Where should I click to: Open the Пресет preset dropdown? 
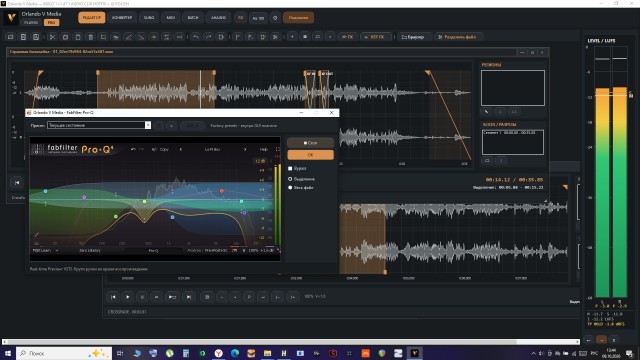(99, 125)
